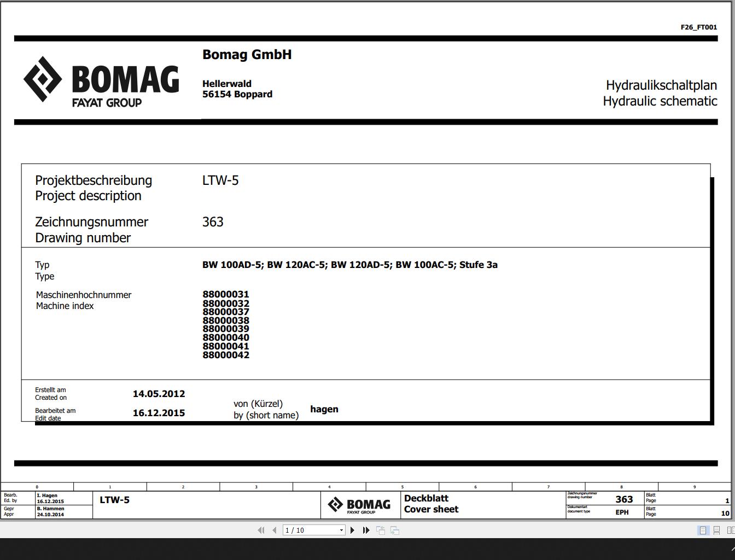Click the edit date 16.12.2015
Viewport: 735px width, 560px height.
pos(159,413)
